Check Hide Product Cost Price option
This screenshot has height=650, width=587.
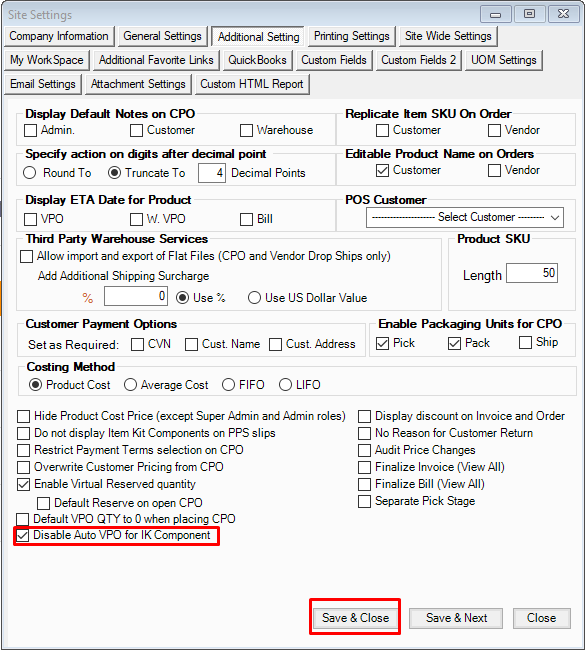tap(24, 416)
